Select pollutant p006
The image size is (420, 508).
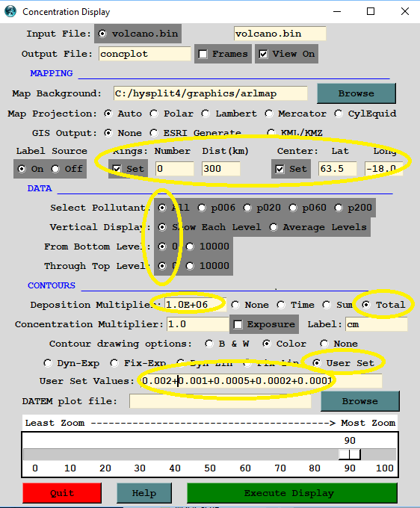(202, 208)
